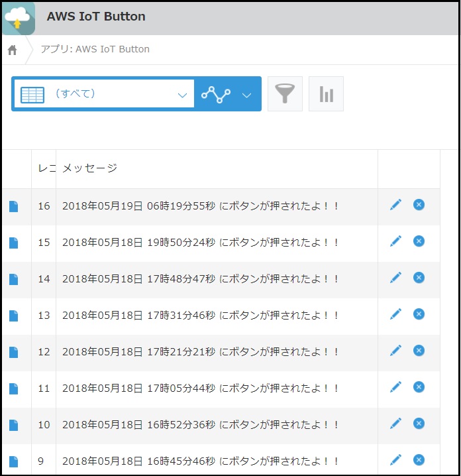Expand the chevron beside the graph icon
This screenshot has height=476, width=461.
tap(246, 95)
